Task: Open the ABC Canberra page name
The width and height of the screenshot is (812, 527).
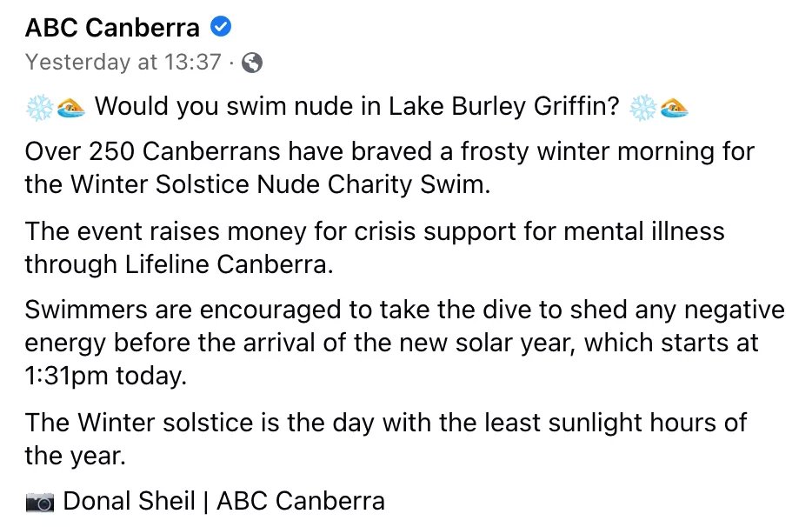Action: [112, 28]
